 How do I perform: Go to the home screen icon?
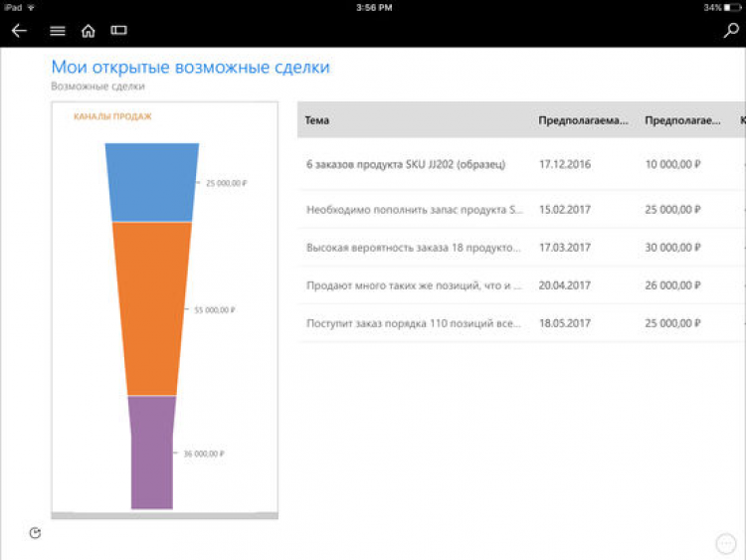(89, 31)
